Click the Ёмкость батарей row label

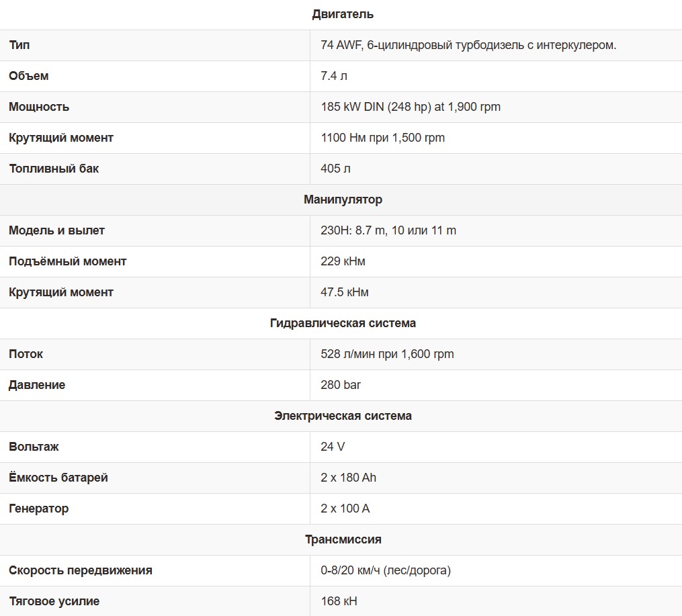[x=58, y=478]
